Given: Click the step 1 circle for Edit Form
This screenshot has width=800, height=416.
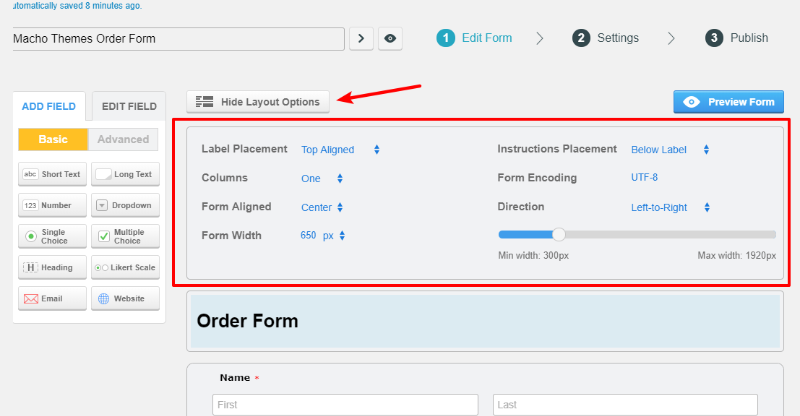Looking at the screenshot, I should 445,38.
